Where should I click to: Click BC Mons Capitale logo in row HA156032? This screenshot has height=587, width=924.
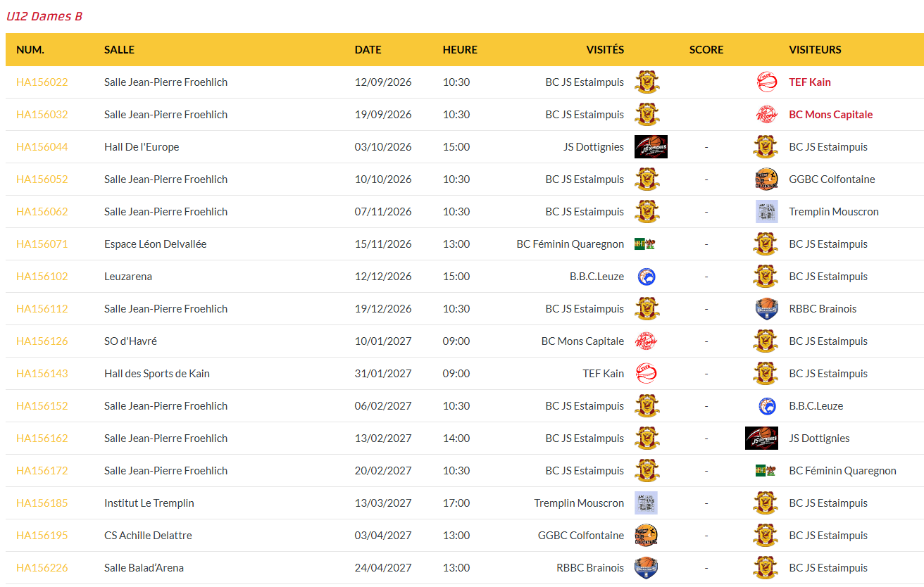[x=766, y=115]
